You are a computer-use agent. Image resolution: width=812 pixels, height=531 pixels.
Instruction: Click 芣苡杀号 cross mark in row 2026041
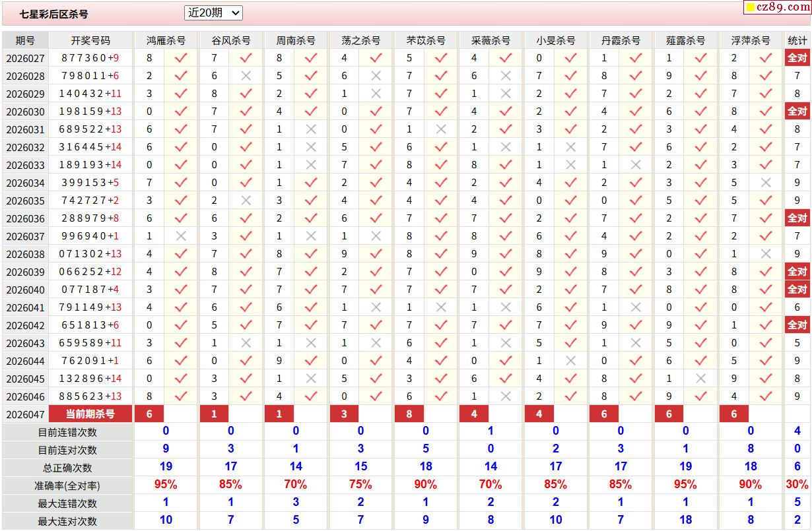pyautogui.click(x=441, y=307)
